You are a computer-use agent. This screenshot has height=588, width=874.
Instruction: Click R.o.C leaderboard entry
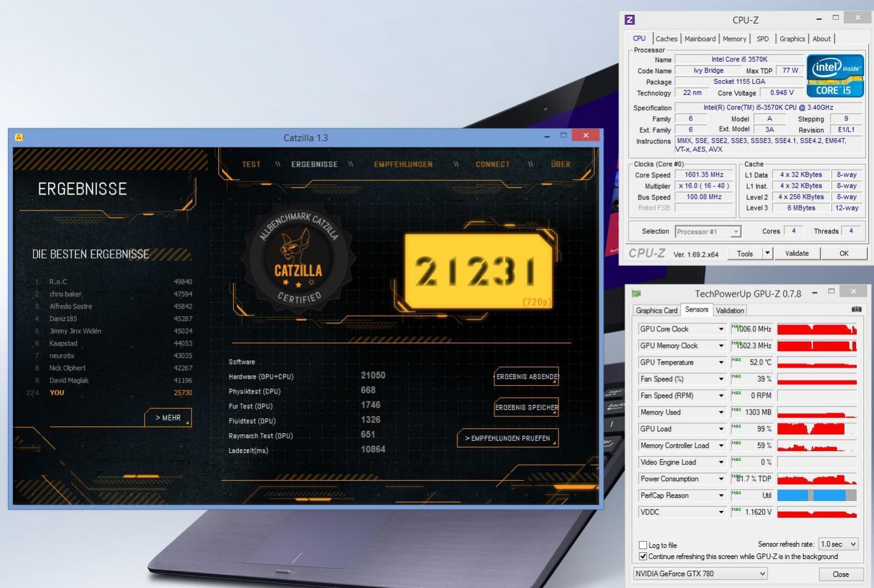114,281
